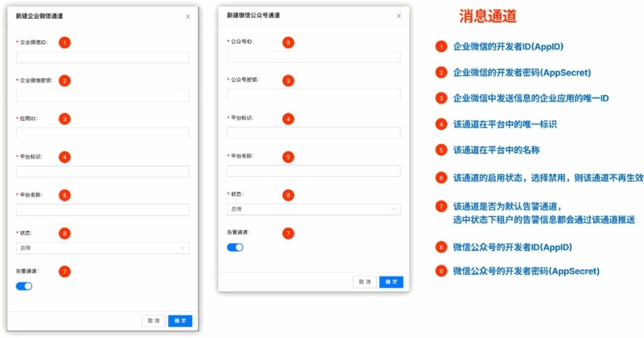The image size is (644, 338).
Task: Click 取消 in the 微信公众号通道 dialog
Action: tap(365, 282)
